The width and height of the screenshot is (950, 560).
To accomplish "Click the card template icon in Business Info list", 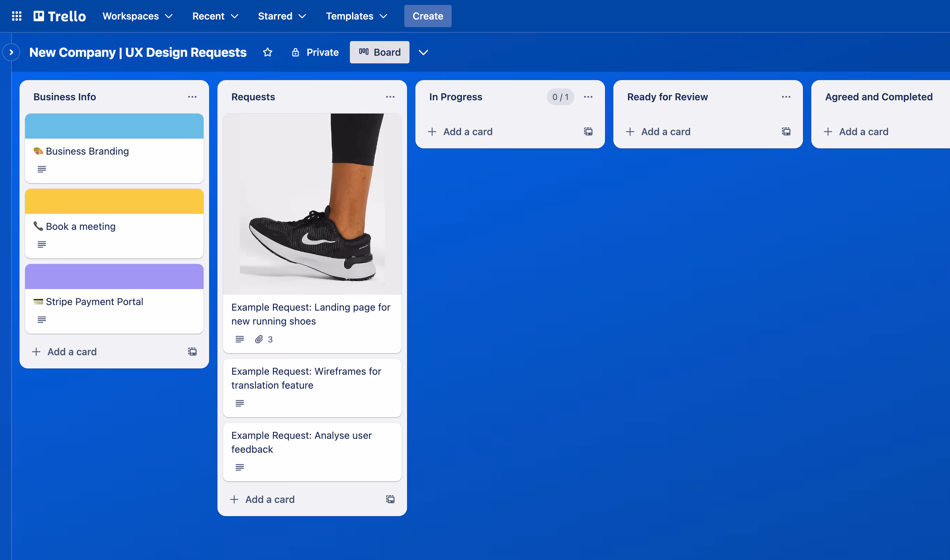I will pos(192,351).
